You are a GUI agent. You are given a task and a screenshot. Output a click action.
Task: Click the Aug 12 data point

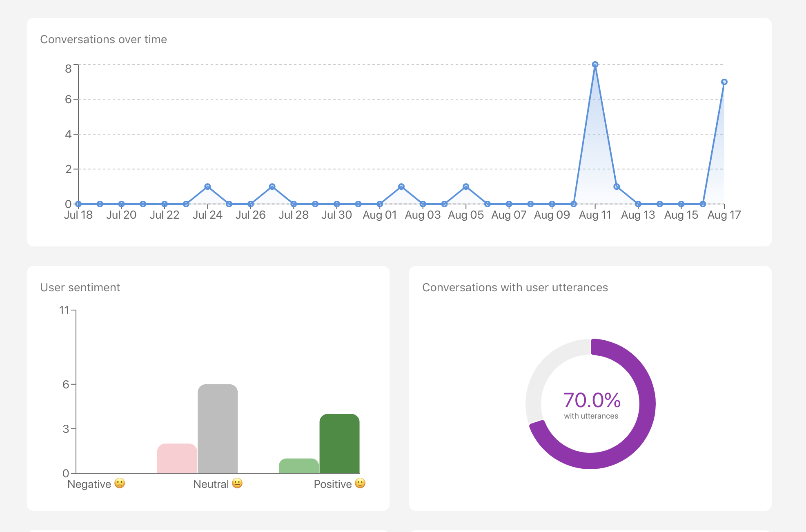pos(617,186)
